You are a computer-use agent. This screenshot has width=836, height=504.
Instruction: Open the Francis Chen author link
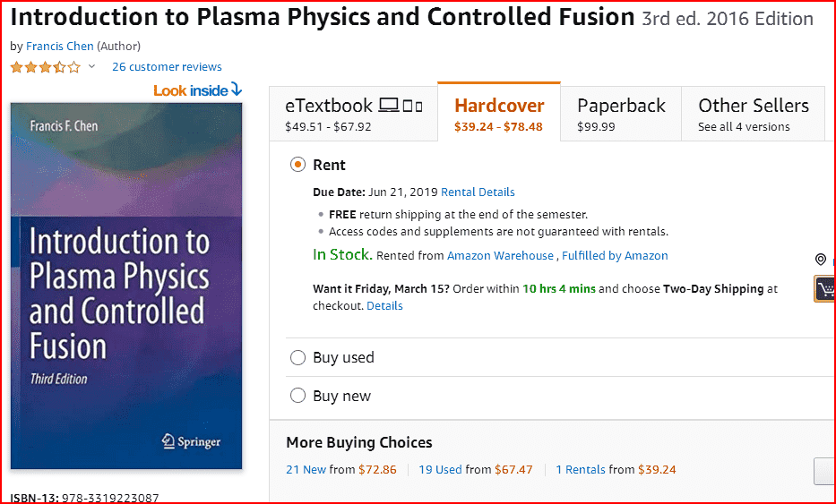click(59, 47)
